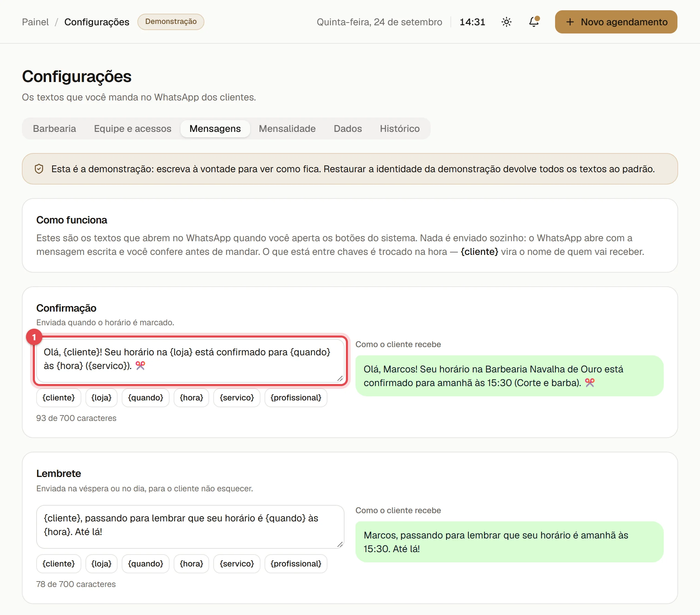Click 'Como o cliente recebe' label above Lembrete preview
700x615 pixels.
point(398,510)
